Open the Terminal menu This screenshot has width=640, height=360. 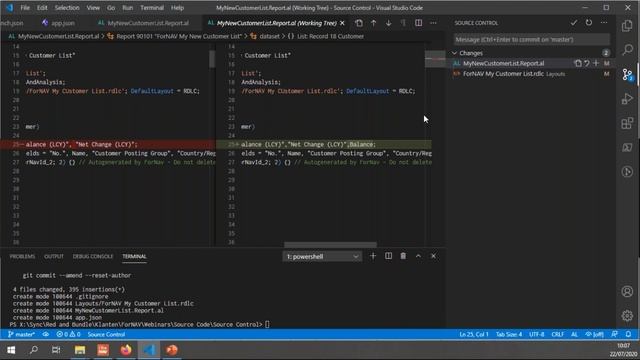[152, 8]
